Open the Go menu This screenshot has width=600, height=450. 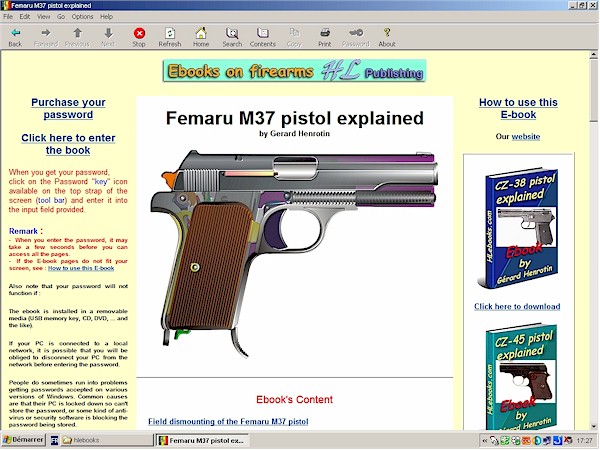[61, 16]
